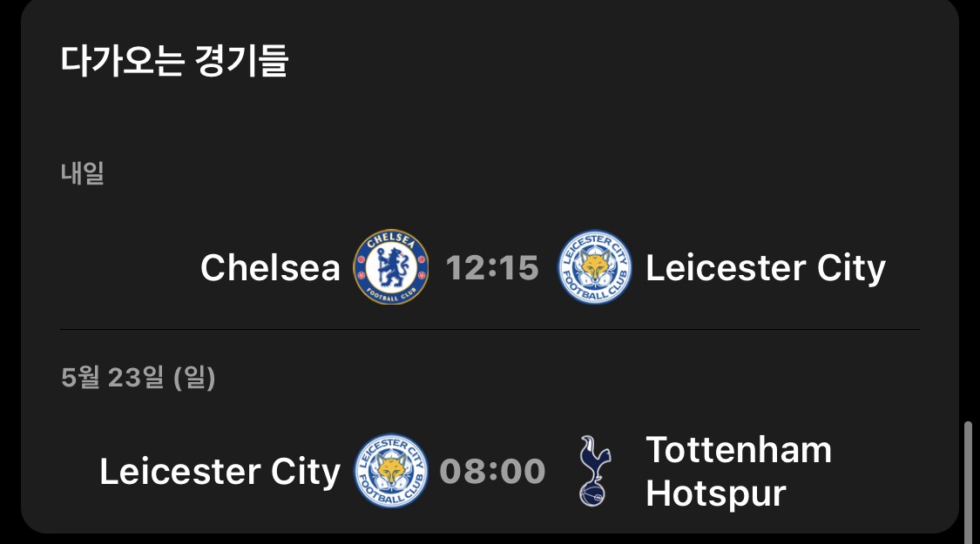Tap the Chelsea club crest
This screenshot has width=980, height=544.
390,266
